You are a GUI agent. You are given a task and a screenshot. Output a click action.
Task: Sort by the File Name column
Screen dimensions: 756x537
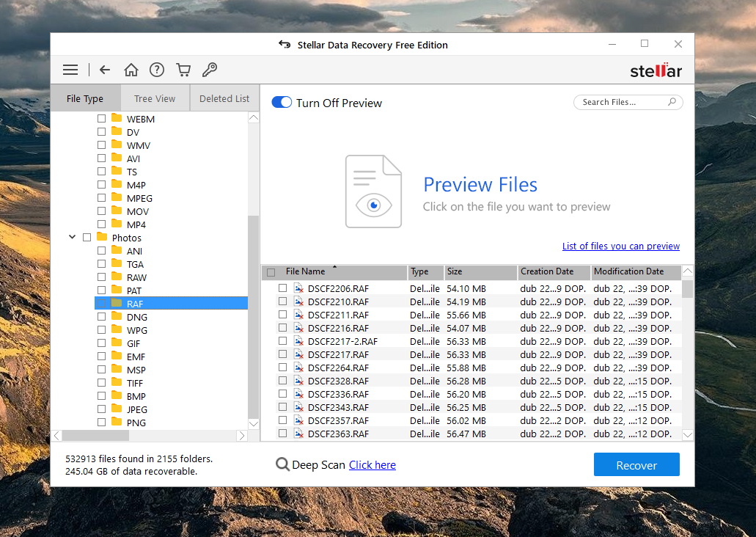pos(305,271)
